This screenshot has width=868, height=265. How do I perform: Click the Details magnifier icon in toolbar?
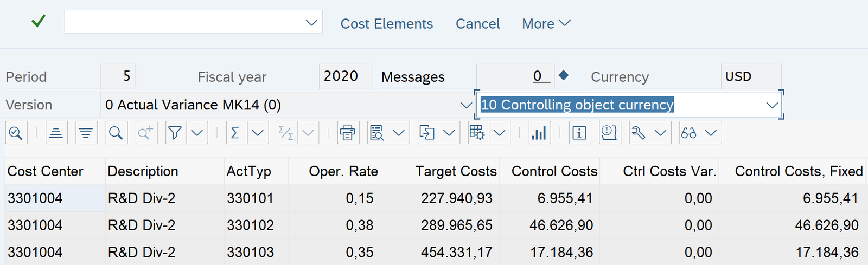click(x=16, y=133)
